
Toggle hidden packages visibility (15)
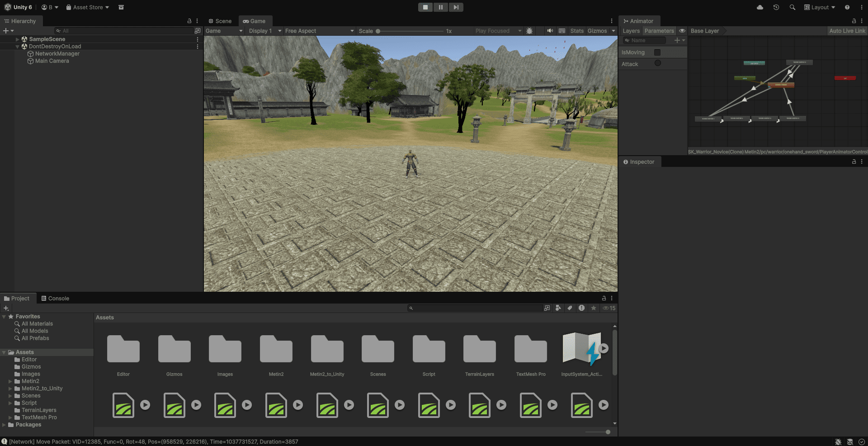coord(609,308)
